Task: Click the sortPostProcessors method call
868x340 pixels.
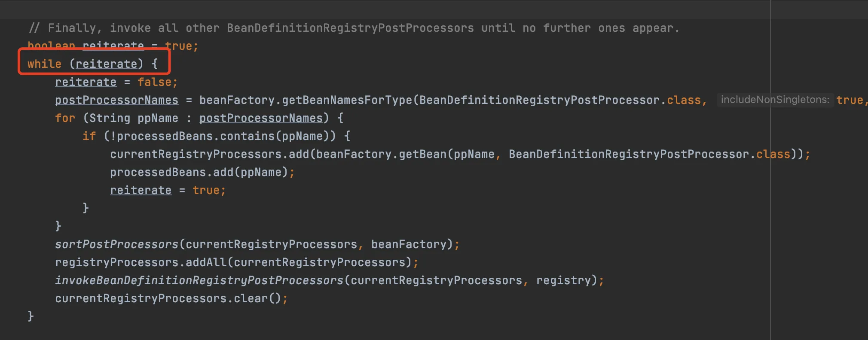Action: (x=116, y=244)
